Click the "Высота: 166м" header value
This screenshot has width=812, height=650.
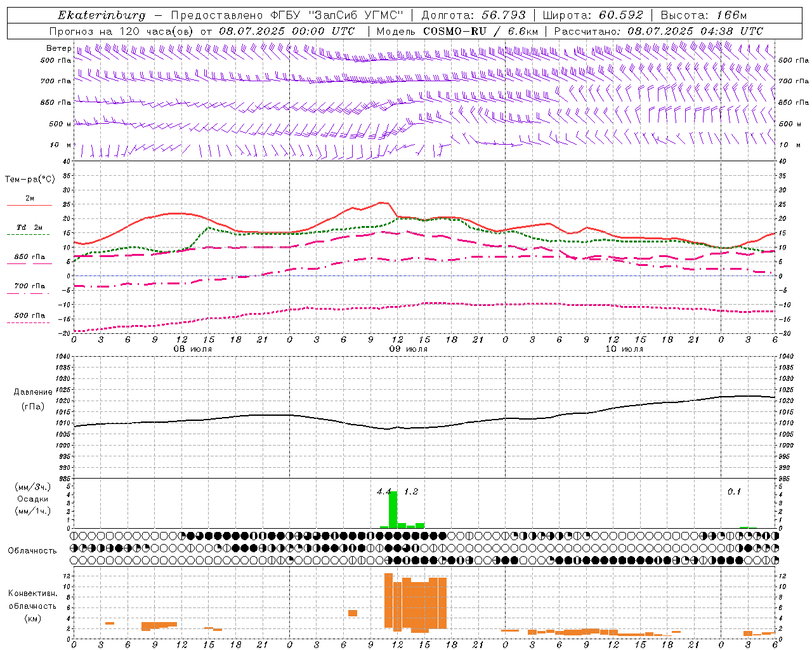click(704, 15)
